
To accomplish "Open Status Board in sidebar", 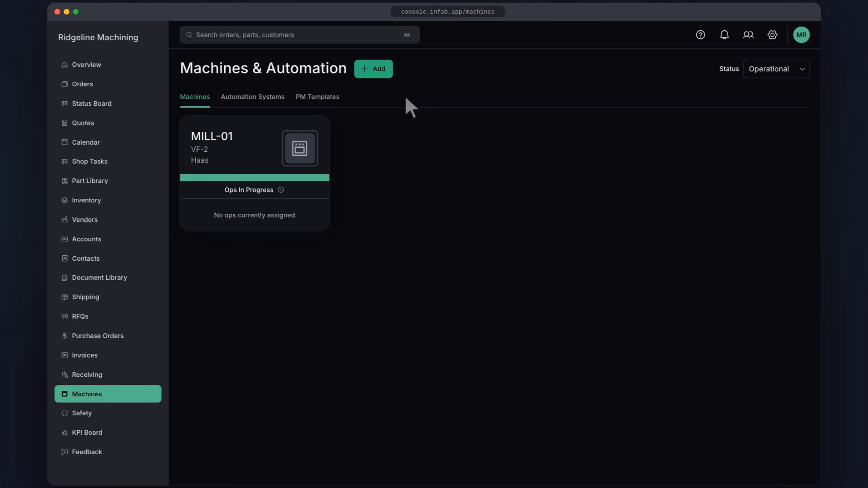I will coord(108,103).
